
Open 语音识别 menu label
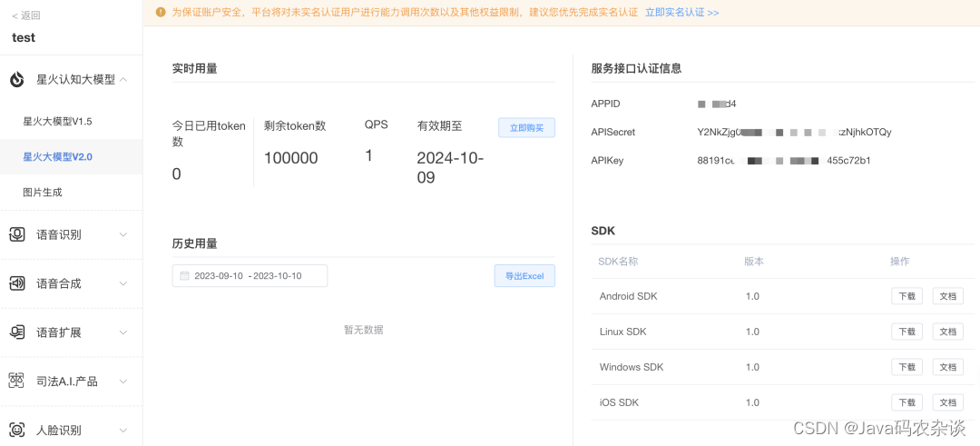click(x=59, y=234)
